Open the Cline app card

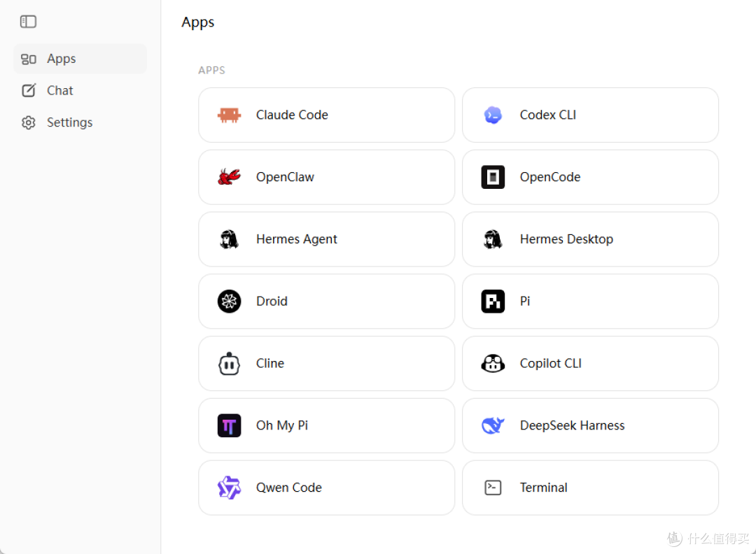326,363
